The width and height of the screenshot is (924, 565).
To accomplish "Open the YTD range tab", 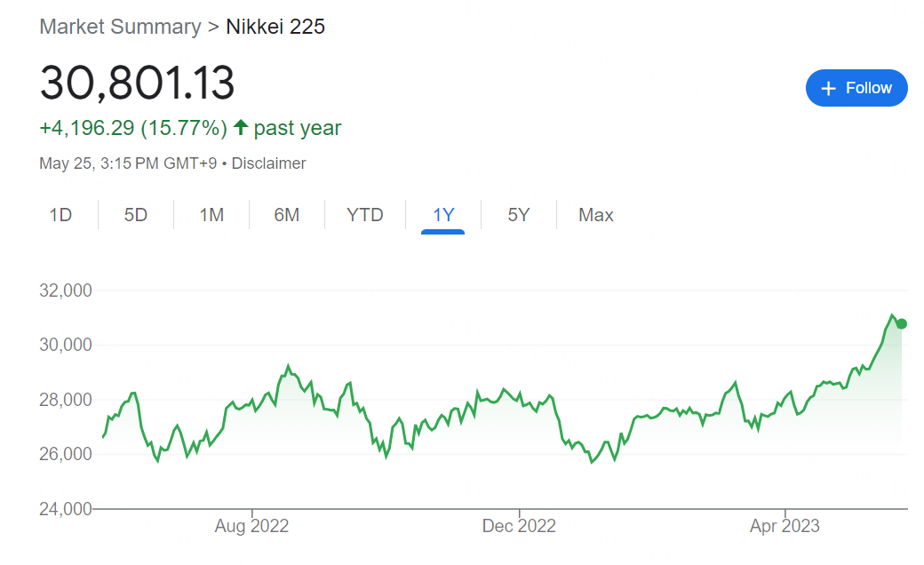I will coord(364,215).
